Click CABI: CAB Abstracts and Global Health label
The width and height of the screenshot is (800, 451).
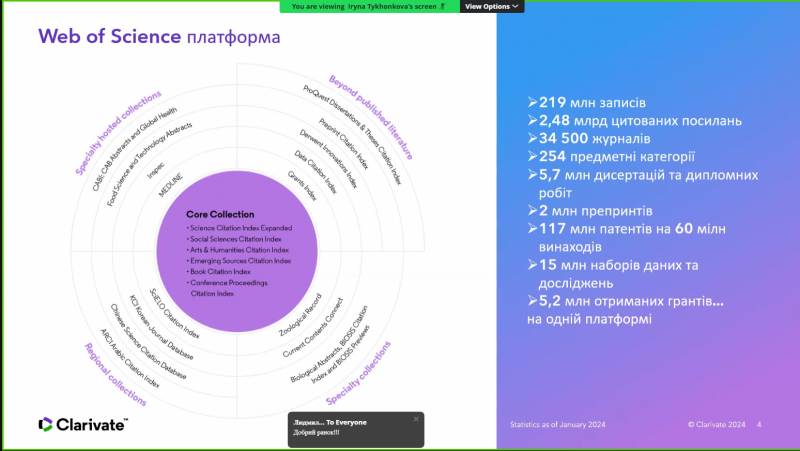[135, 149]
